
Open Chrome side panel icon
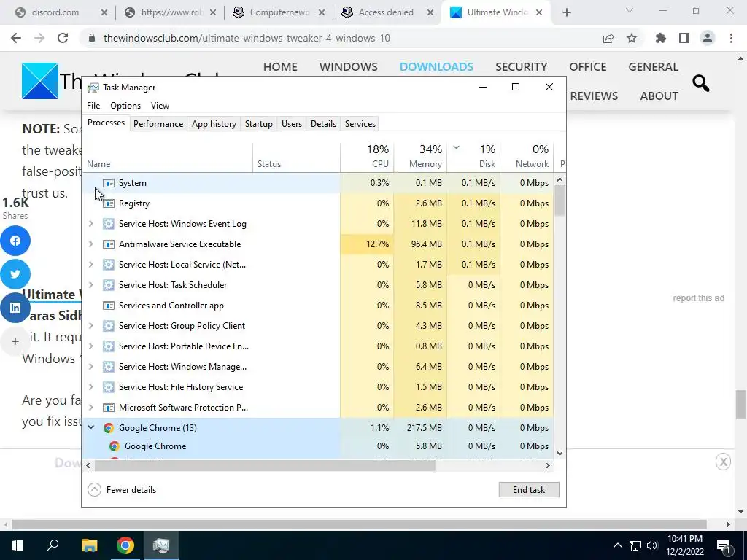684,38
